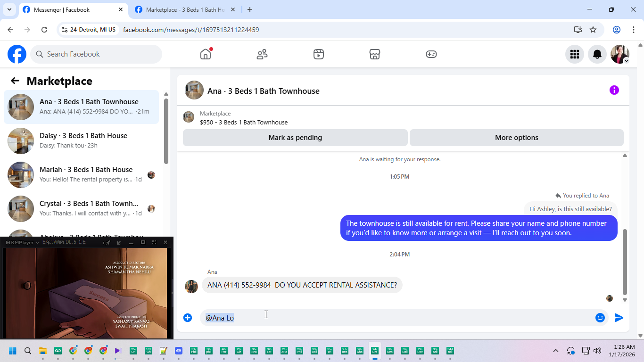Click the 24-Detroit, MI US site chip

tap(89, 30)
